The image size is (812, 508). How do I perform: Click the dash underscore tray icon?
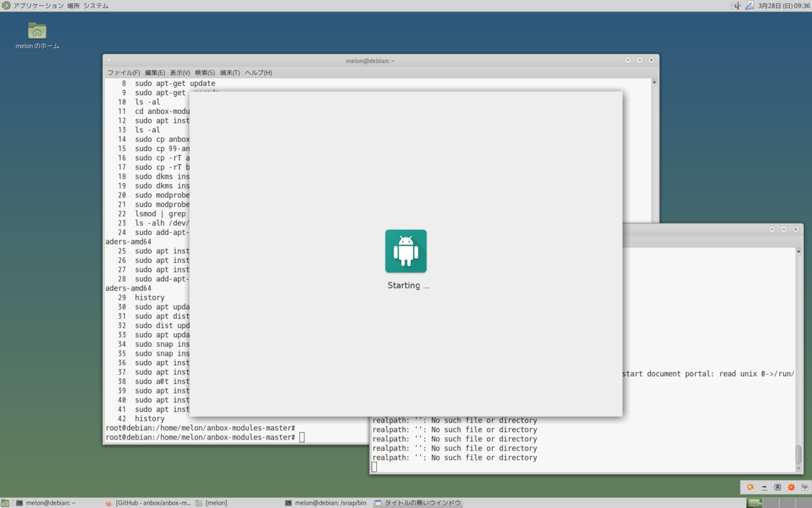coord(764,487)
